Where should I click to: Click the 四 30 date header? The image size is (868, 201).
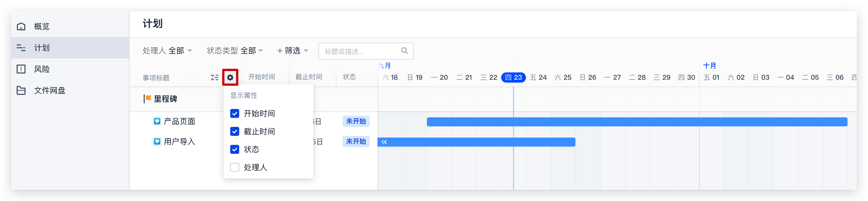(x=686, y=77)
